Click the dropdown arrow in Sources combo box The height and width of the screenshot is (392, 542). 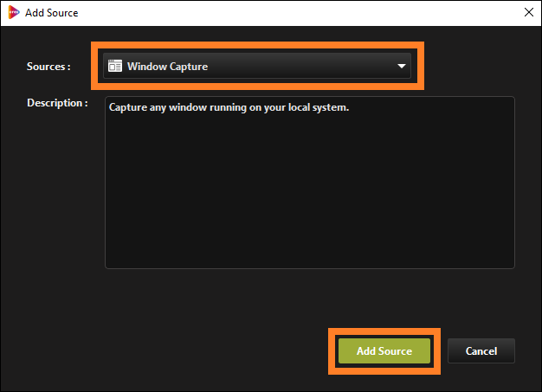click(x=402, y=66)
